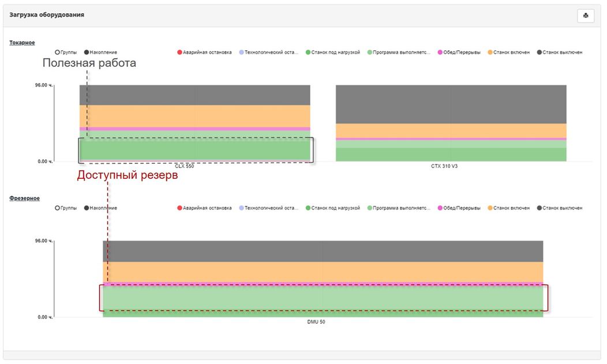The height and width of the screenshot is (364, 607).
Task: Select Накопление radio in Токарное chart
Action: tap(87, 52)
